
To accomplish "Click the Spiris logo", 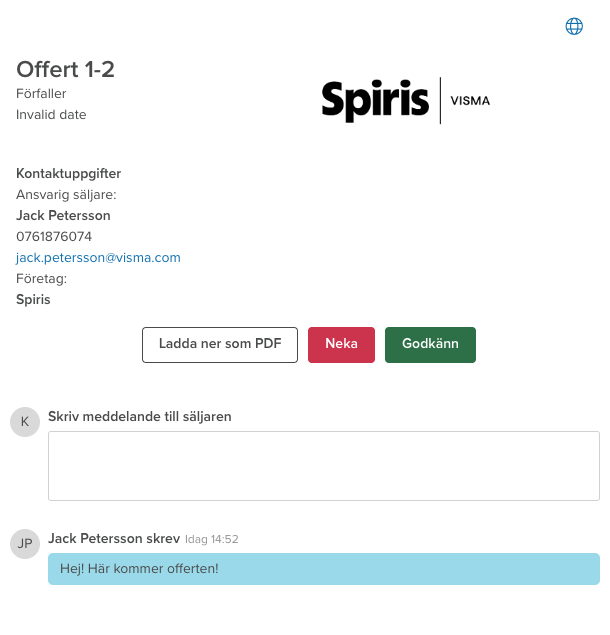I will (377, 100).
